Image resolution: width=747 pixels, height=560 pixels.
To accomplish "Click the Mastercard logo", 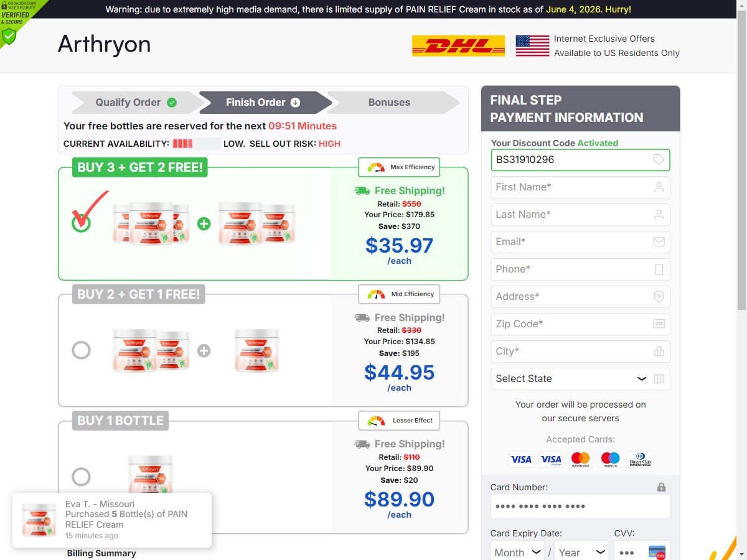I will (580, 459).
